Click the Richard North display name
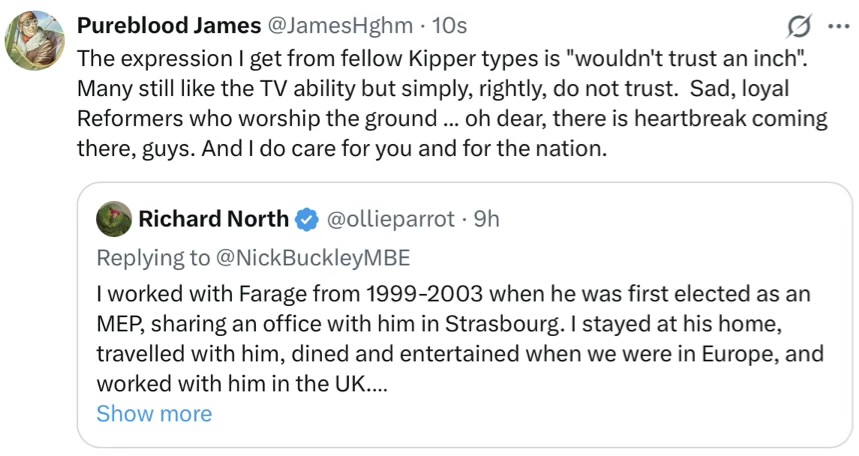 click(x=213, y=219)
